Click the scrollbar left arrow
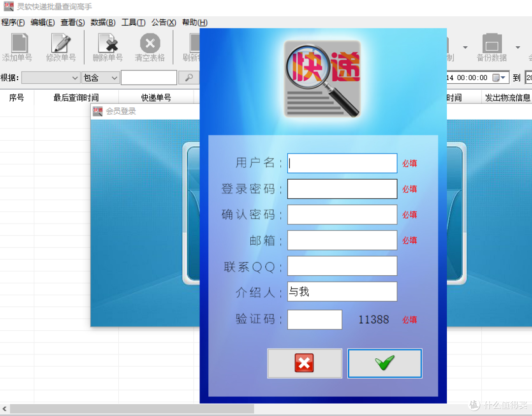This screenshot has height=416, width=532. click(4, 409)
